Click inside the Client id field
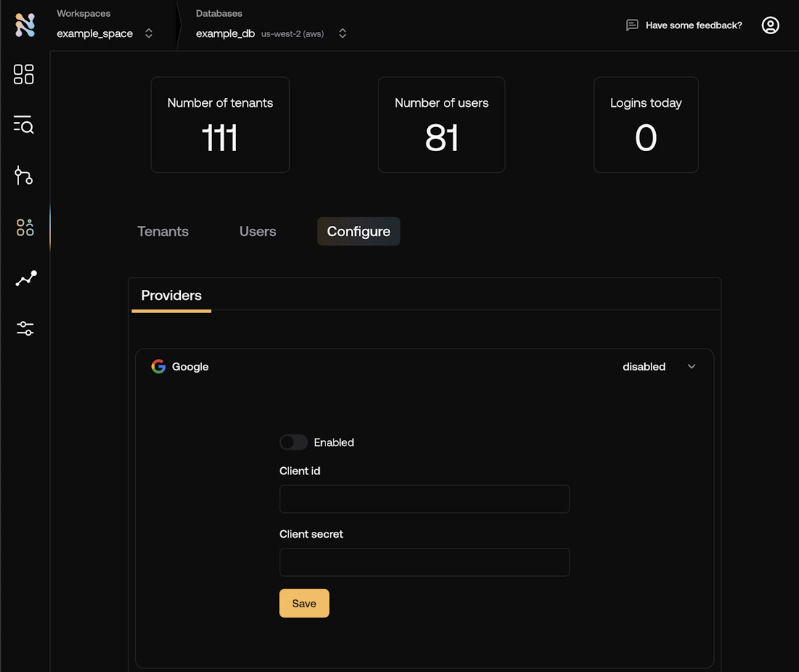799x672 pixels. point(424,499)
